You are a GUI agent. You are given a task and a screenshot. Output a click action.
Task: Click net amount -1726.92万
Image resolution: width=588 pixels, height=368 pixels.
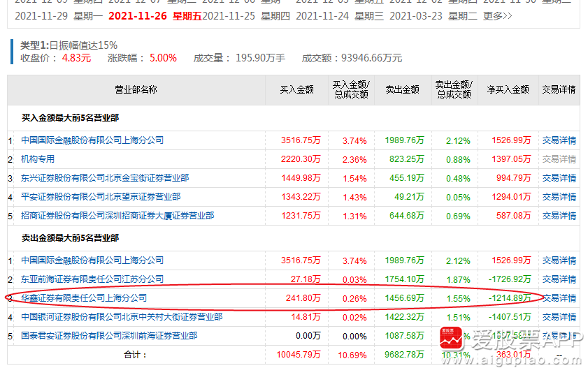(510, 279)
